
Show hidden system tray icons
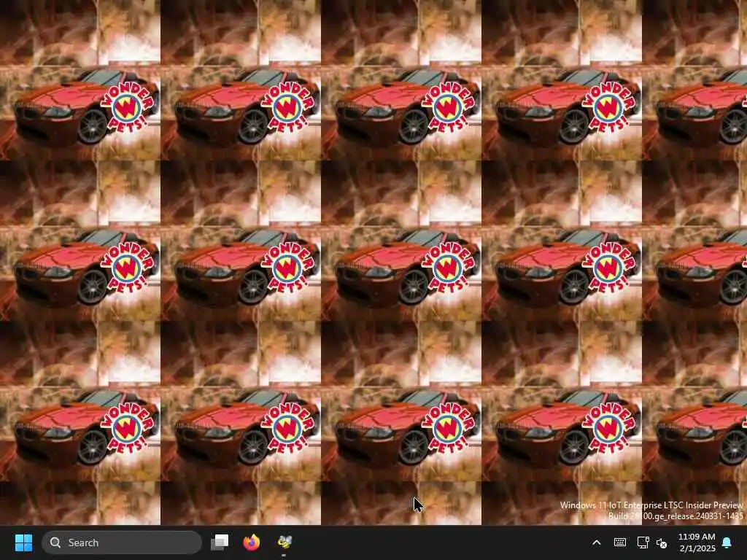597,542
